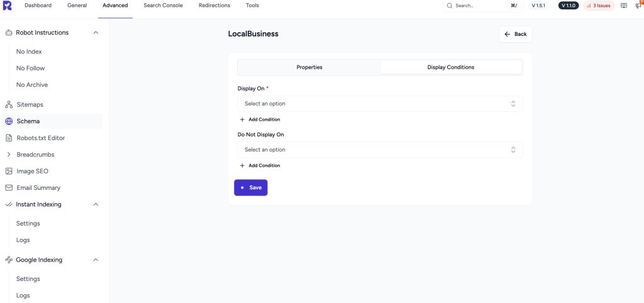Click the V 1.1.0 version badge
644x303 pixels.
point(569,6)
